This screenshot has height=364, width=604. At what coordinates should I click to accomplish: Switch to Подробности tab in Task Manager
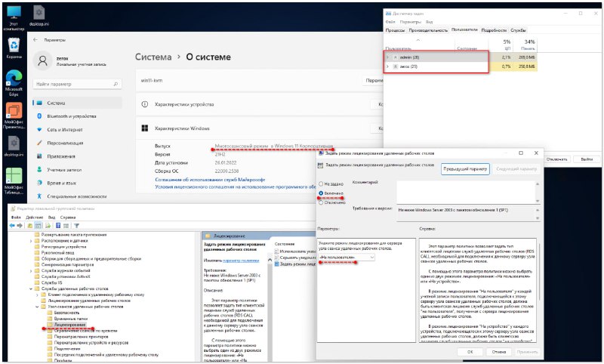(x=494, y=30)
